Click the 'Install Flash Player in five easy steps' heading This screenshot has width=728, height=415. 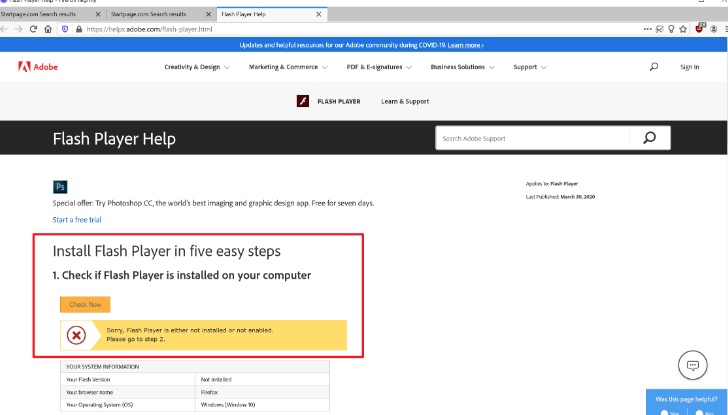coord(166,251)
